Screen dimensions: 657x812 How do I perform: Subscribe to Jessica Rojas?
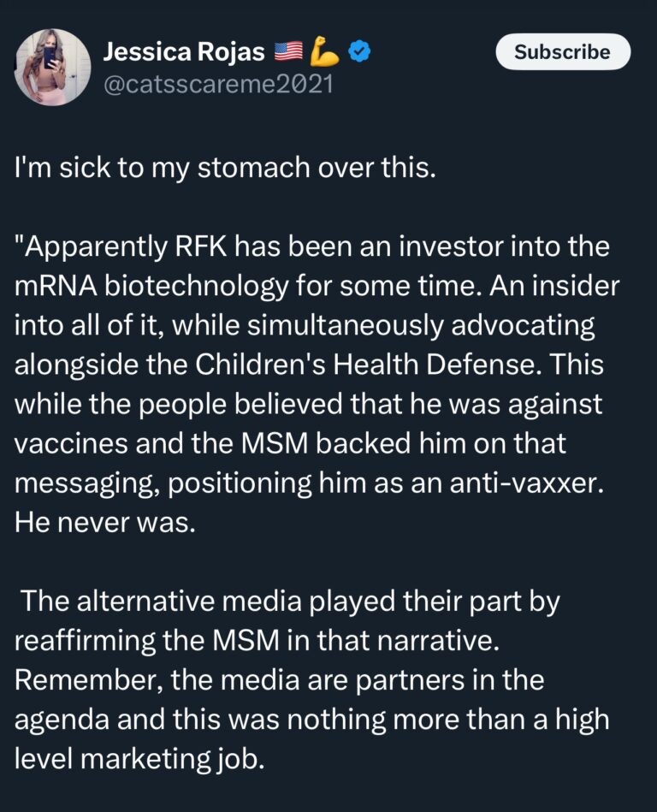(x=563, y=52)
